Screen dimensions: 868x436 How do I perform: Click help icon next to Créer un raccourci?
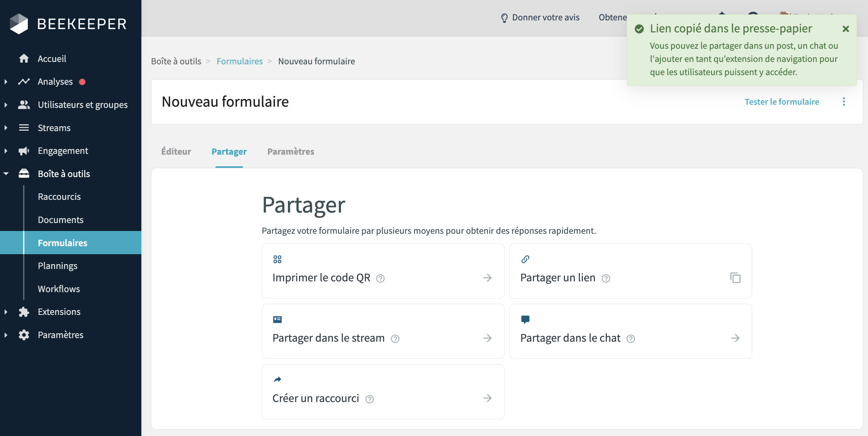coord(370,399)
